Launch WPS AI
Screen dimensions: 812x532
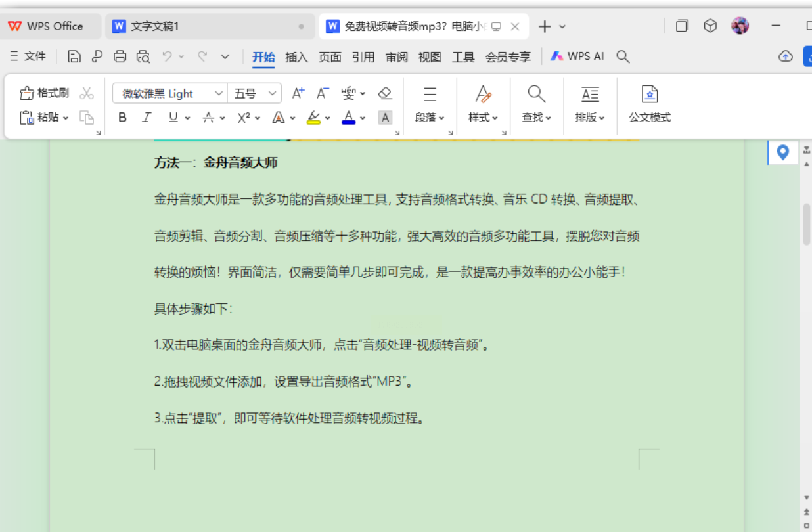[577, 56]
